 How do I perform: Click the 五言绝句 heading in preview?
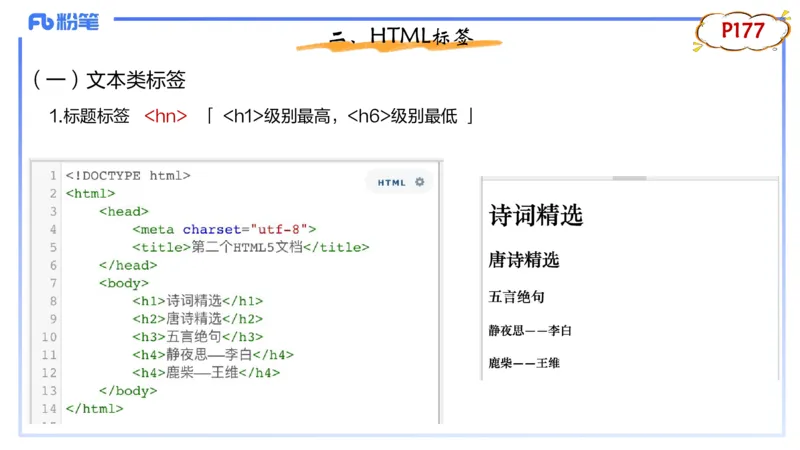tap(516, 297)
